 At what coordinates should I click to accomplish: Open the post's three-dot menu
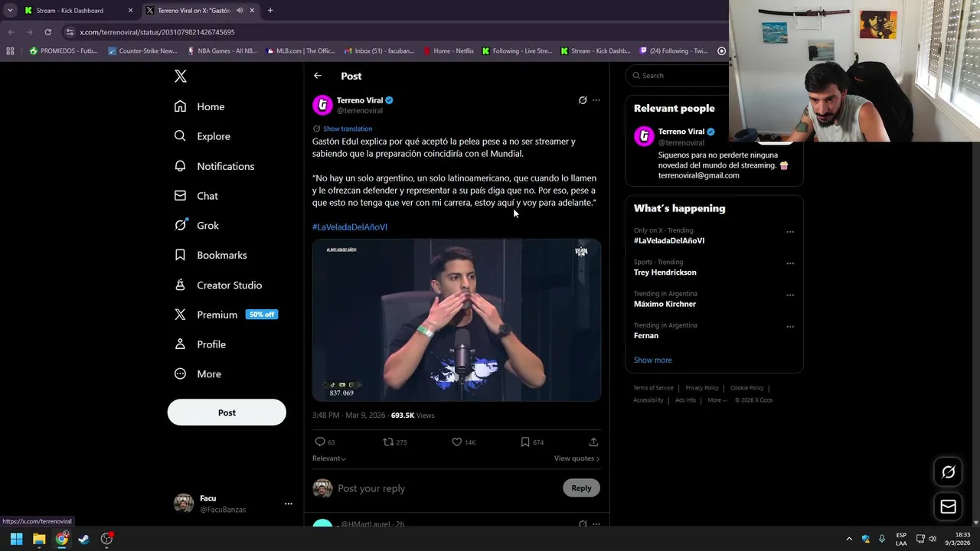[x=596, y=100]
